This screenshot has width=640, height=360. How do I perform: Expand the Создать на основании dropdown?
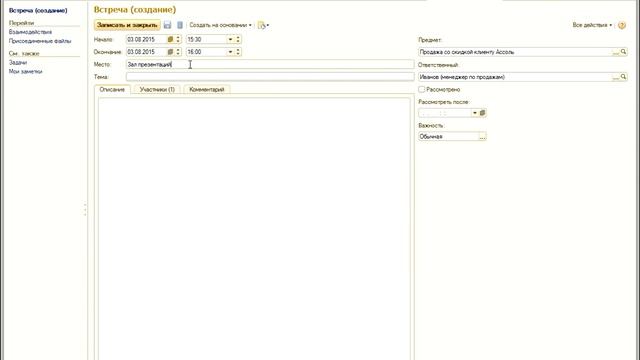[x=220, y=25]
